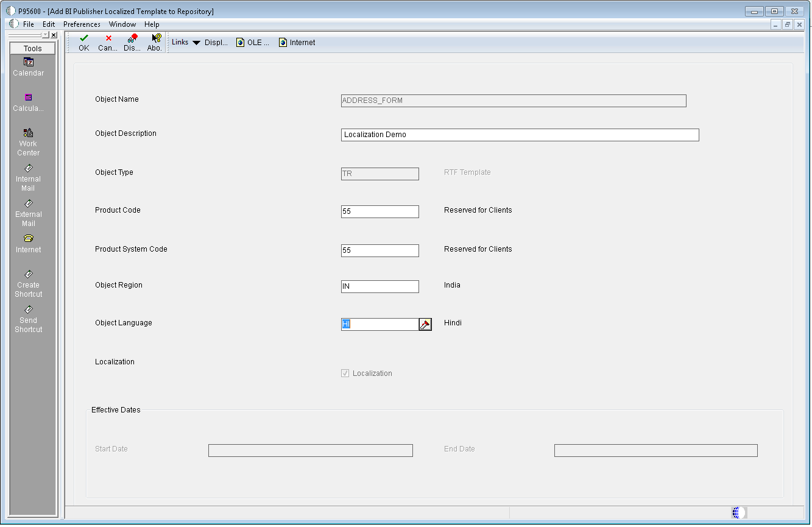This screenshot has width=812, height=527.
Task: Open the File menu
Action: point(29,24)
